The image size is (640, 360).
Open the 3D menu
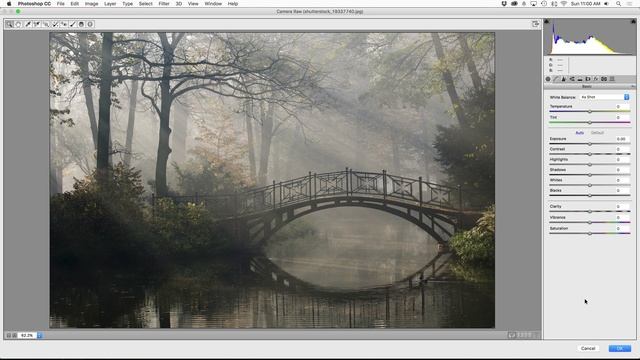click(x=178, y=4)
